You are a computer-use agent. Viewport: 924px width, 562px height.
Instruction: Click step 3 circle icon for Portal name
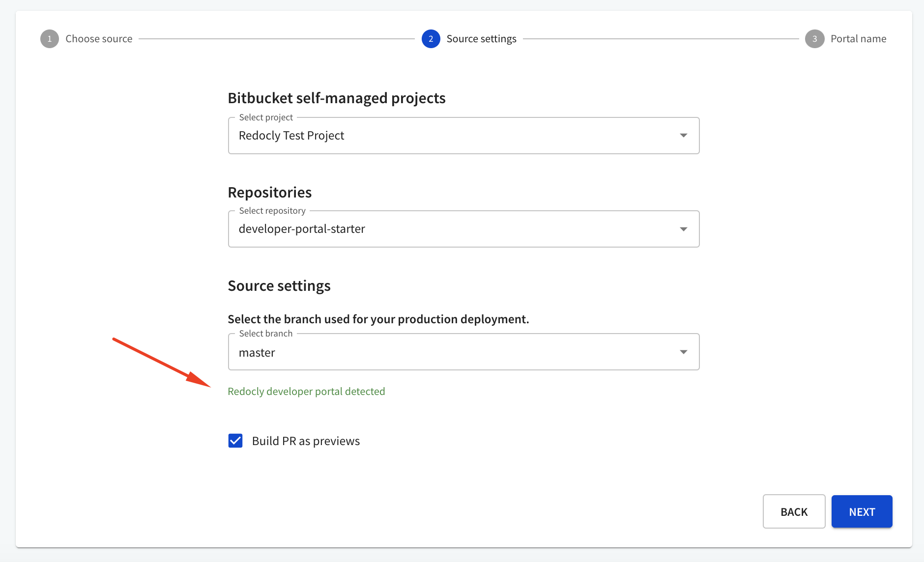pyautogui.click(x=814, y=39)
